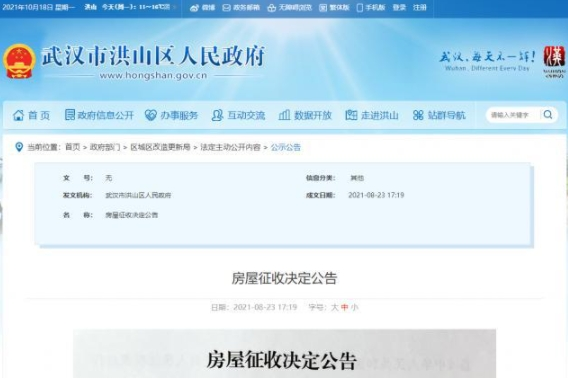The image size is (568, 379).
Task: Click the 信息分类 value 其他
Action: point(357,178)
